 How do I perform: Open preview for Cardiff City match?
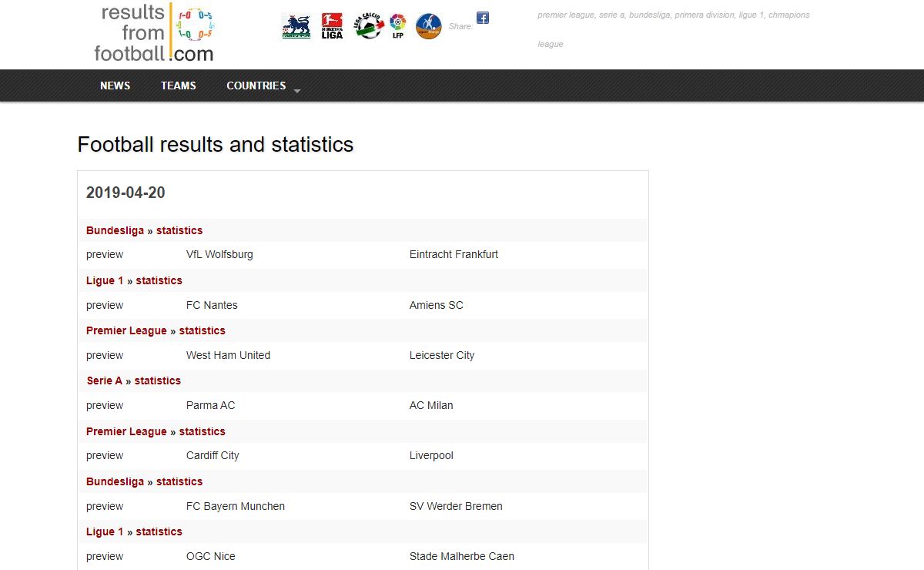105,455
